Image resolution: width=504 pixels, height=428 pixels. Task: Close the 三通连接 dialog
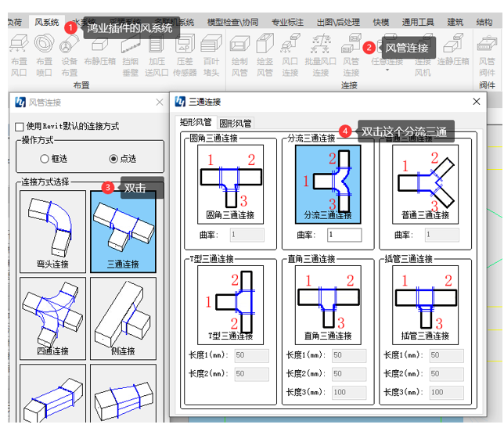click(x=477, y=102)
